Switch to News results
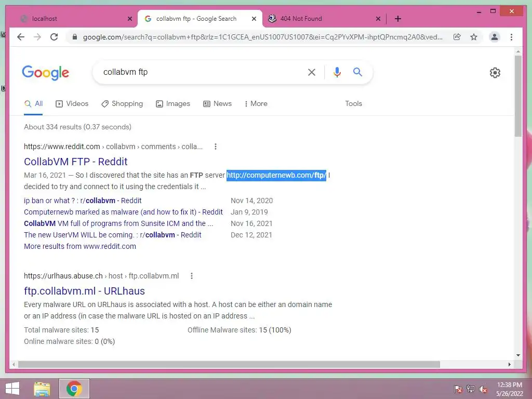532x399 pixels. (218, 104)
